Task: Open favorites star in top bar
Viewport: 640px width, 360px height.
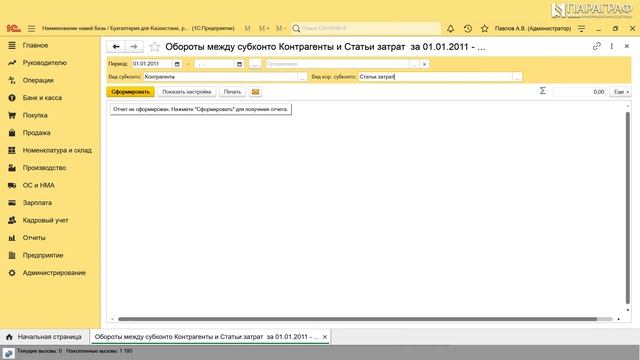Action: pyautogui.click(x=484, y=29)
